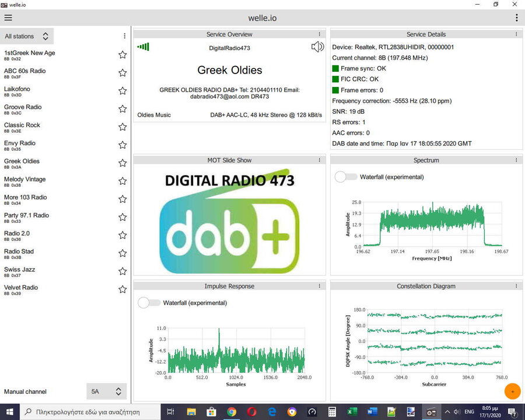Tune to More 103 Radio
The image size is (525, 420).
coord(26,199)
